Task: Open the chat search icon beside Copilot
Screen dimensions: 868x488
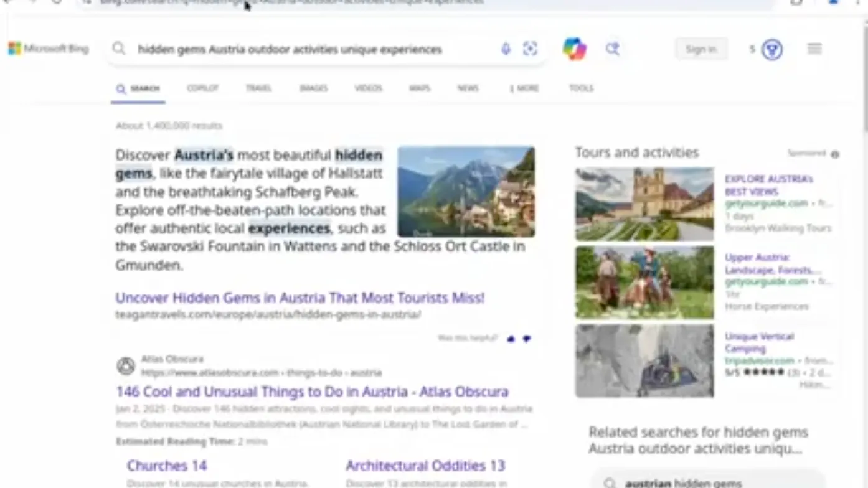Action: click(x=613, y=49)
